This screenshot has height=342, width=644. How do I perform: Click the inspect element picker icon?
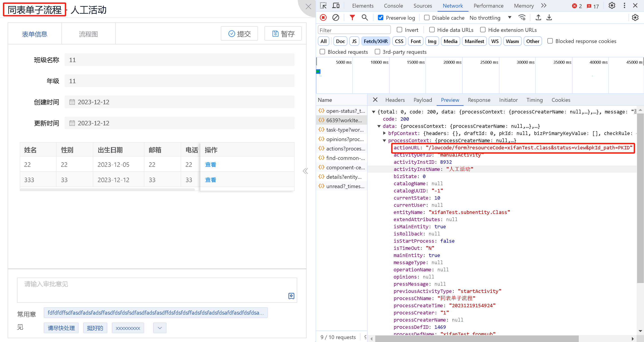click(323, 6)
